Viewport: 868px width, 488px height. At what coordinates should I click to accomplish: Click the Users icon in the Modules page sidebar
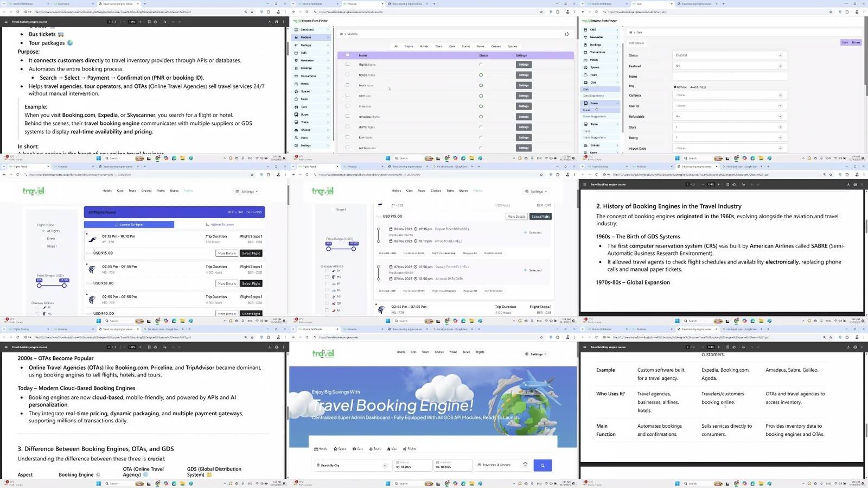click(296, 138)
